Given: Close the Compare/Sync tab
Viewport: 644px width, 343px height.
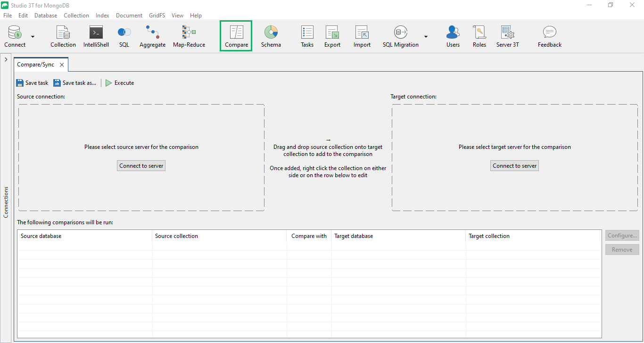Looking at the screenshot, I should coord(62,65).
